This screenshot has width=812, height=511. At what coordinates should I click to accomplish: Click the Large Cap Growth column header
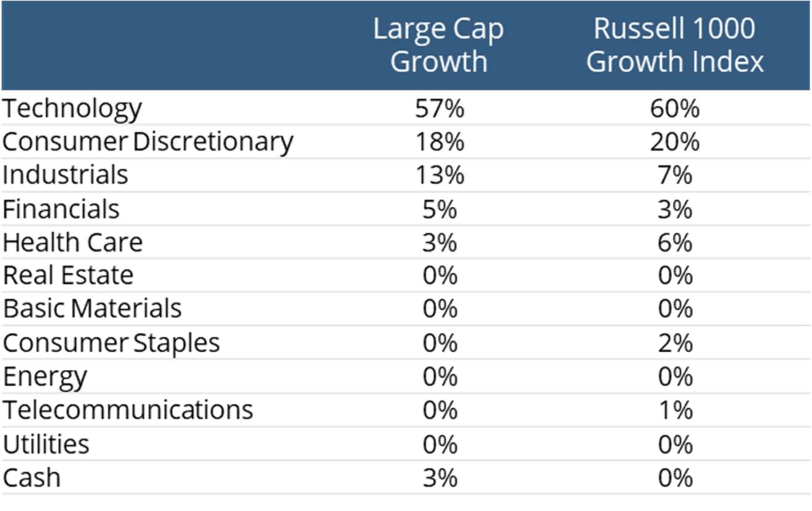click(x=438, y=46)
